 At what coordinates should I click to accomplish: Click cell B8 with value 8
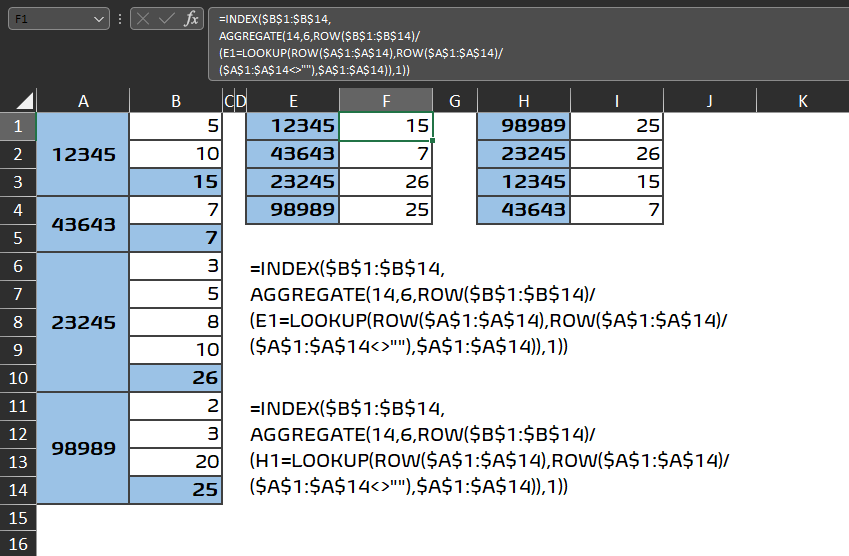pyautogui.click(x=176, y=322)
